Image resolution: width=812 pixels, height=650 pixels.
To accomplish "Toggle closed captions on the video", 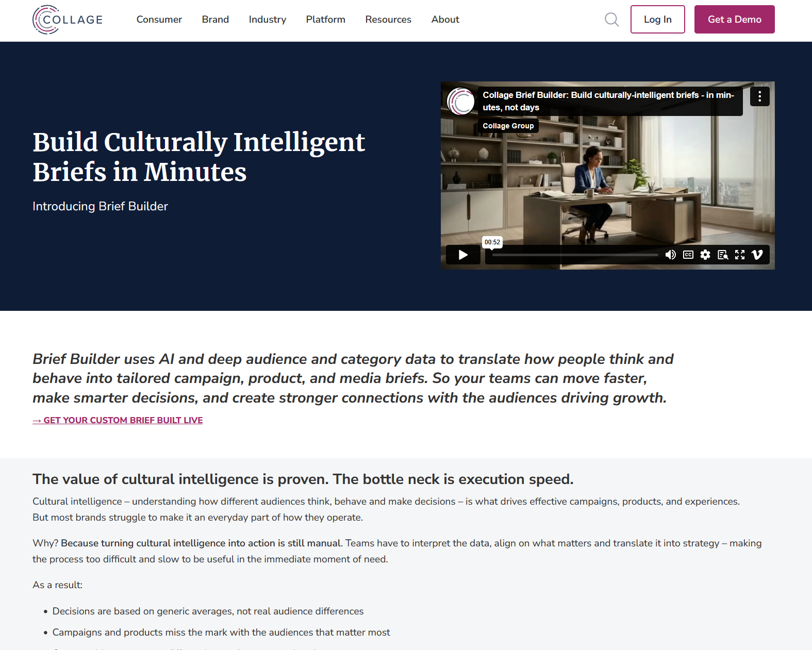I will point(688,255).
